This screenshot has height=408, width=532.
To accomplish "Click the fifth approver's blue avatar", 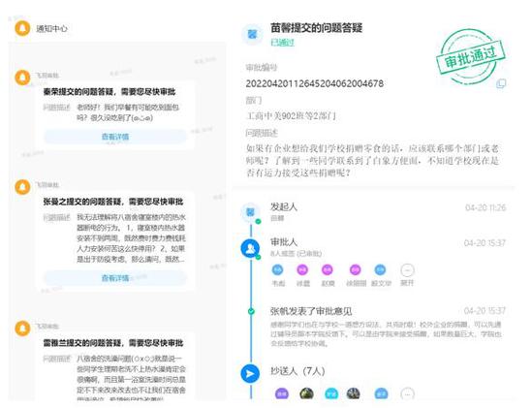I will pos(380,269).
